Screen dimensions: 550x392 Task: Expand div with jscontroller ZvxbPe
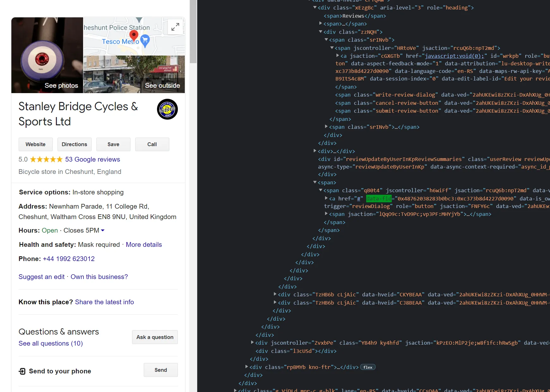(252, 342)
